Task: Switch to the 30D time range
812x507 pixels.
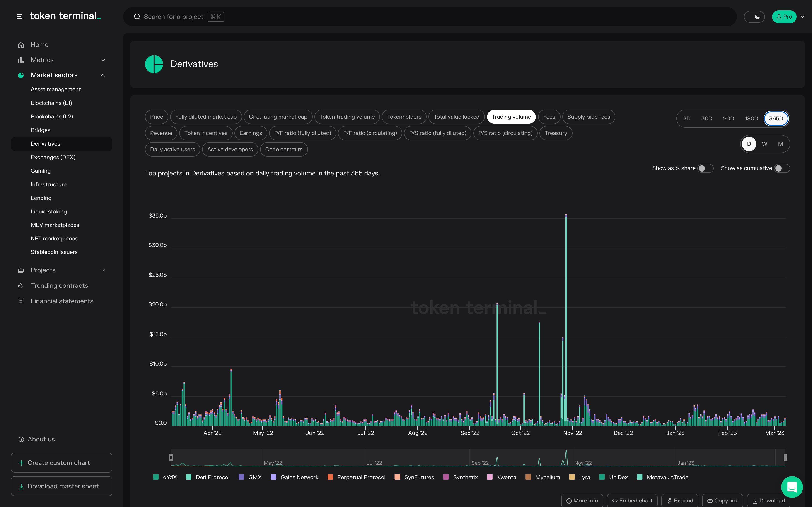Action: [x=707, y=118]
